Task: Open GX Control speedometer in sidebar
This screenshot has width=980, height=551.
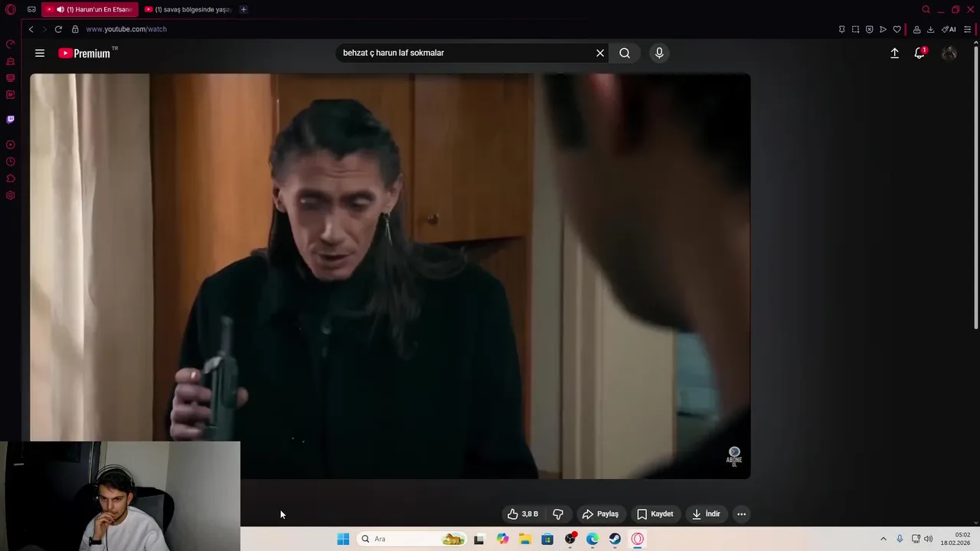Action: tap(11, 44)
